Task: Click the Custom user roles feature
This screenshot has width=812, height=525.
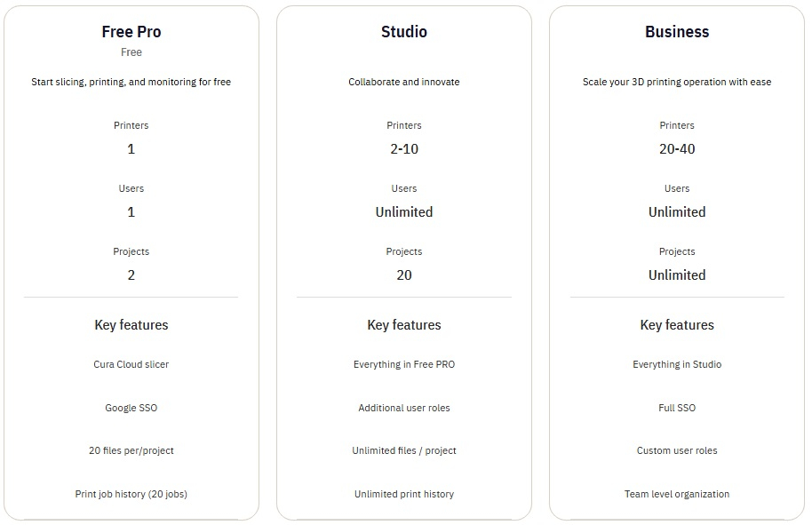Action: (x=677, y=450)
